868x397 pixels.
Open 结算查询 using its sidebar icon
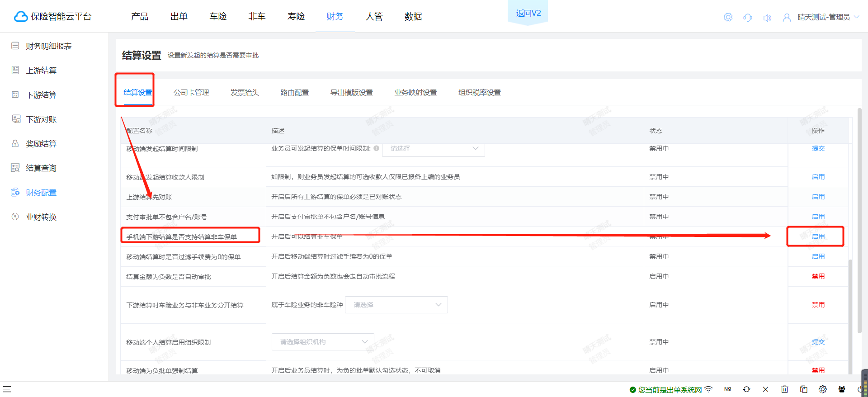coord(15,168)
